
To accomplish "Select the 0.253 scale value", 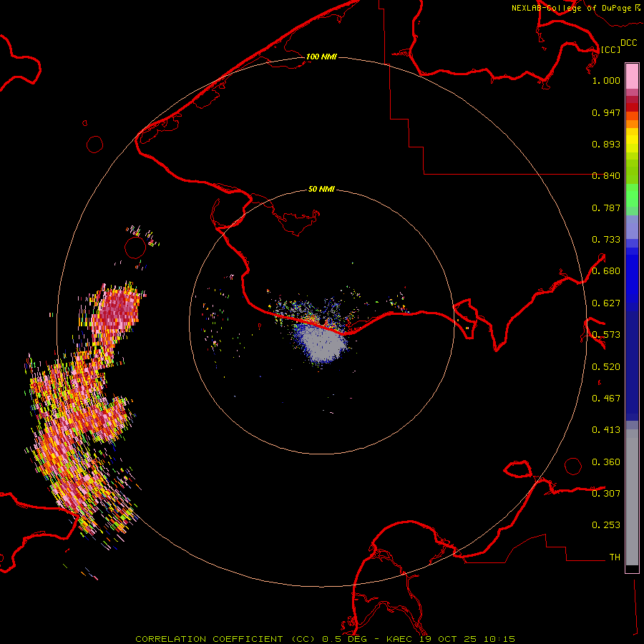I will 606,525.
